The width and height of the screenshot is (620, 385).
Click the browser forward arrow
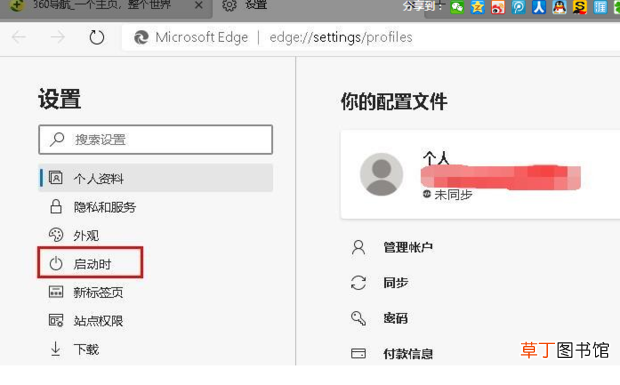coord(58,38)
